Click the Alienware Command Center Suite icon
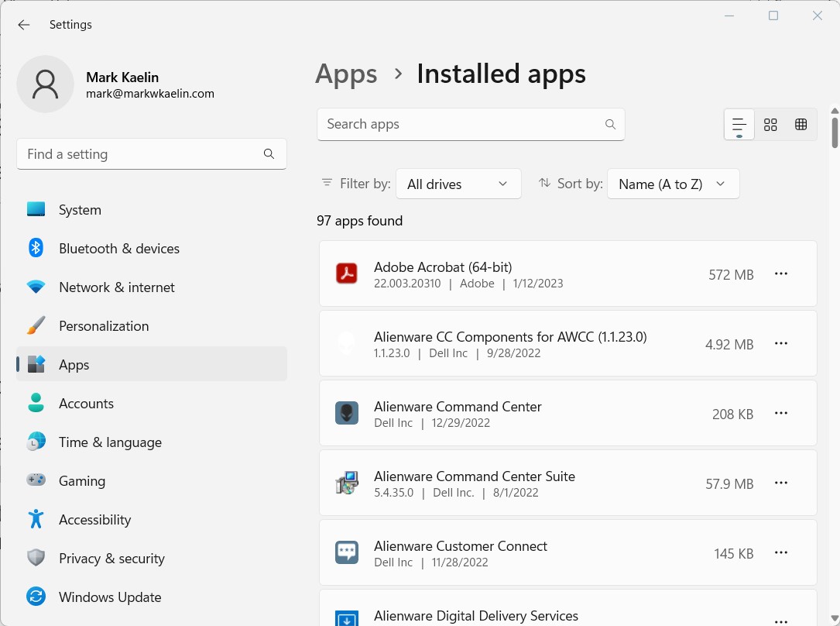This screenshot has height=626, width=840. click(x=346, y=483)
